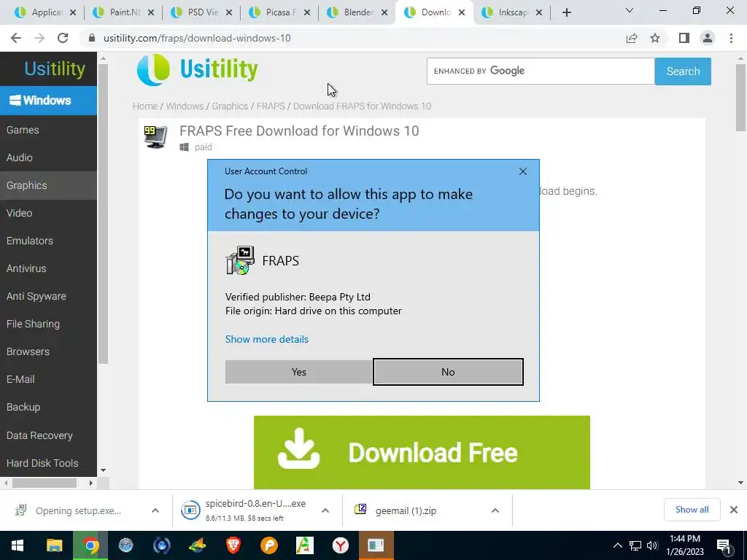Screen dimensions: 747x560
Task: Close the User Account Control dialog
Action: point(522,171)
